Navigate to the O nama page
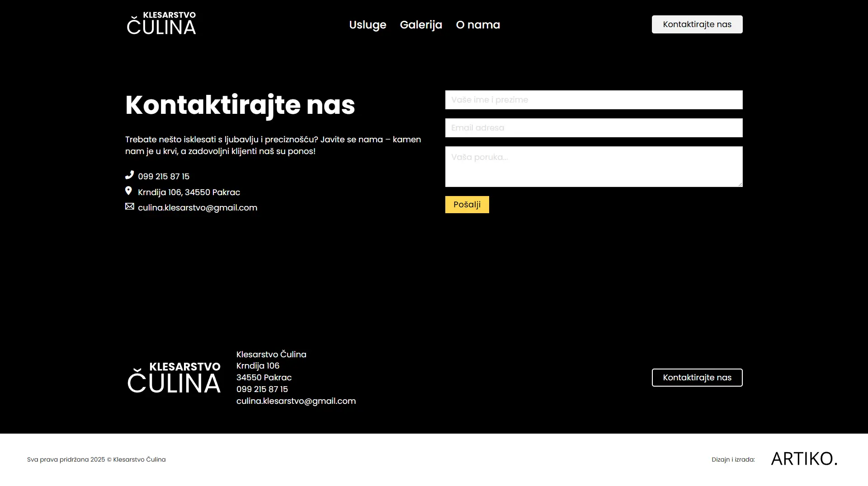The height and width of the screenshot is (486, 868). 478,25
